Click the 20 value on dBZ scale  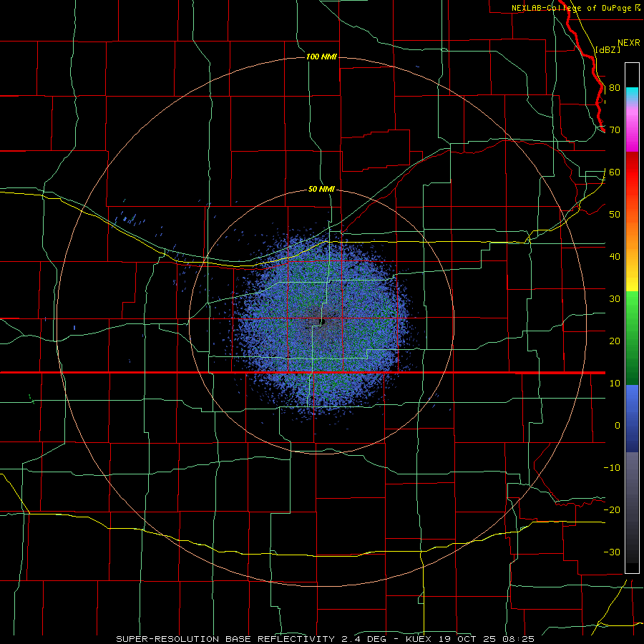615,341
